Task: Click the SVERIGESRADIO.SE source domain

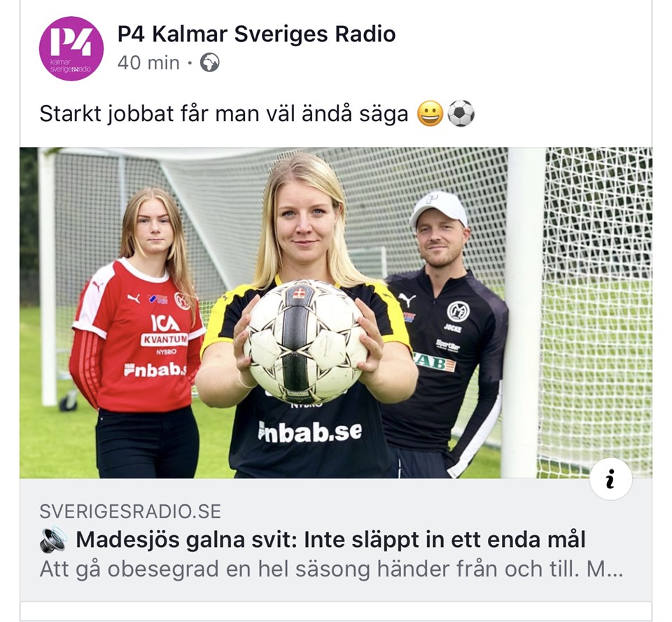Action: pyautogui.click(x=130, y=511)
